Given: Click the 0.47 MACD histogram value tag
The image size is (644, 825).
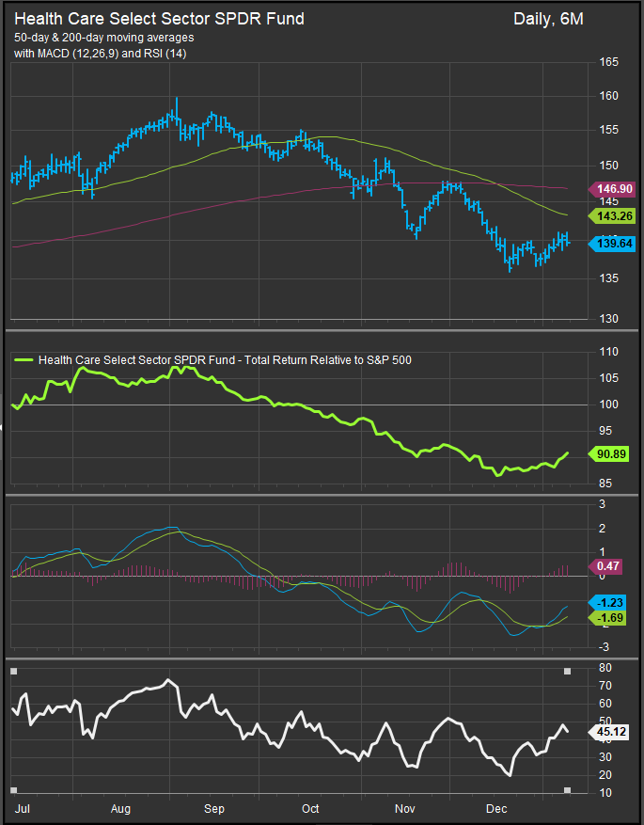Looking at the screenshot, I should point(606,566).
